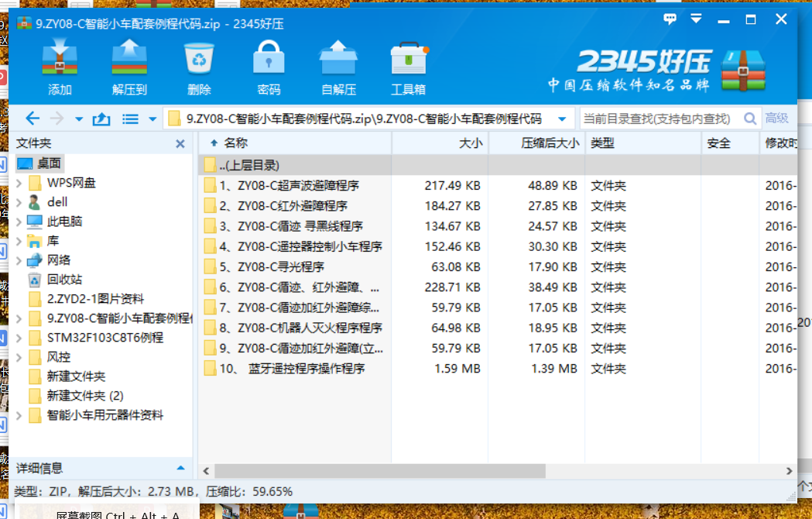Open the 工具箱 (Toolbox) icon
Screen dimensions: 812x519
pos(409,58)
